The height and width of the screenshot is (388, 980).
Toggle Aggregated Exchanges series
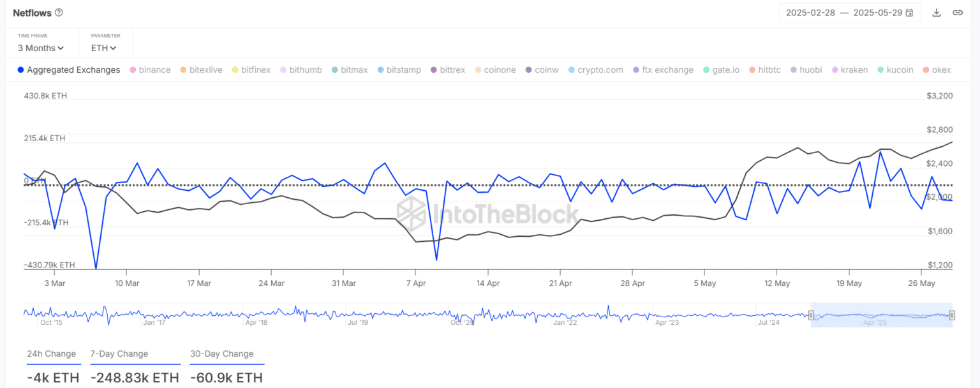69,70
